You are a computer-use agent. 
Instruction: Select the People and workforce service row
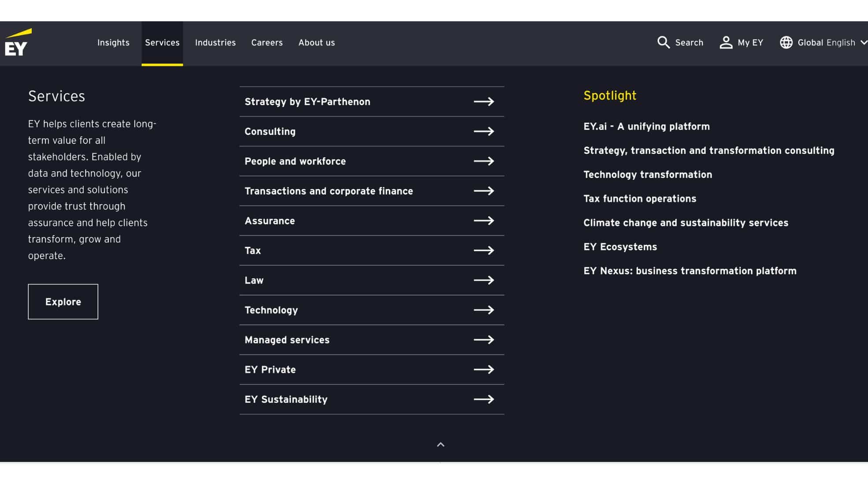point(295,161)
